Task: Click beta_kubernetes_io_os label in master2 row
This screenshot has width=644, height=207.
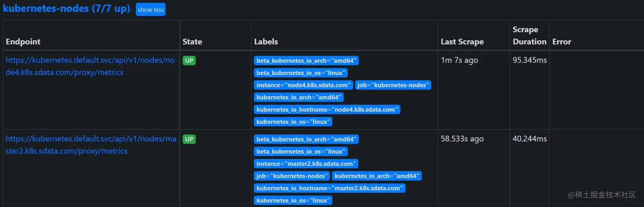Action: coord(301,152)
